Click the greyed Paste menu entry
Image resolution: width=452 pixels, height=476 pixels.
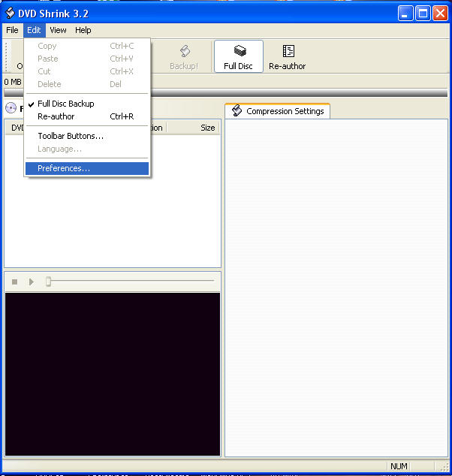[x=87, y=59]
